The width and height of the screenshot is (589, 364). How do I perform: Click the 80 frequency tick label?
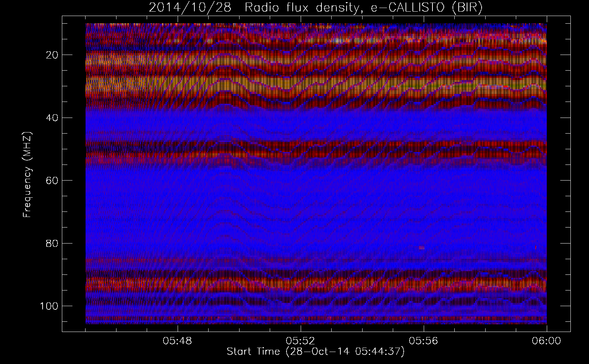pos(53,243)
